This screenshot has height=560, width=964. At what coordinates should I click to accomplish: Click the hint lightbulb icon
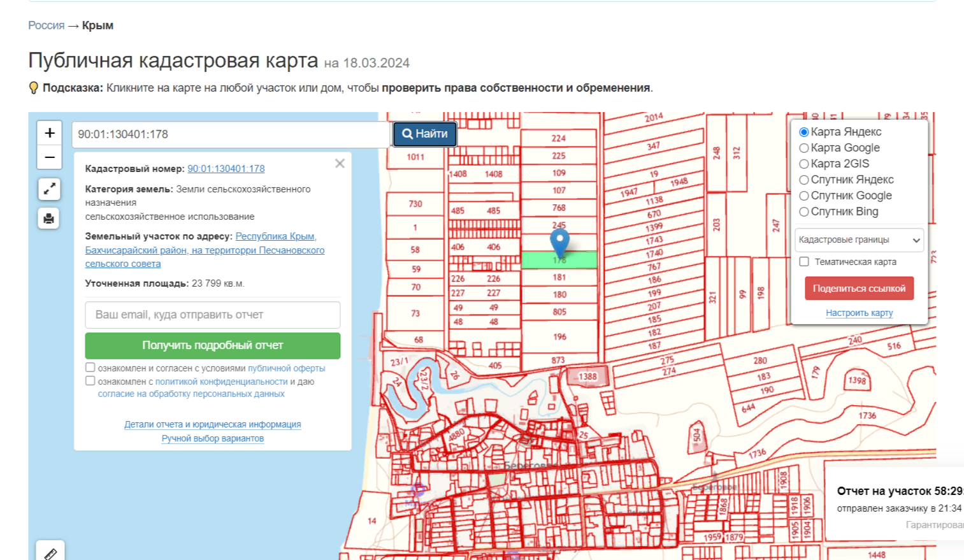coord(34,88)
